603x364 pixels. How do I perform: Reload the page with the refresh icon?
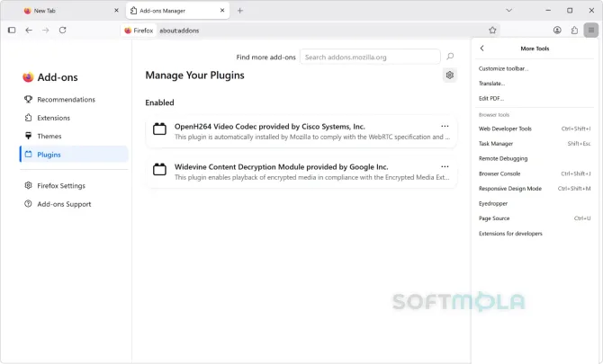pos(62,30)
